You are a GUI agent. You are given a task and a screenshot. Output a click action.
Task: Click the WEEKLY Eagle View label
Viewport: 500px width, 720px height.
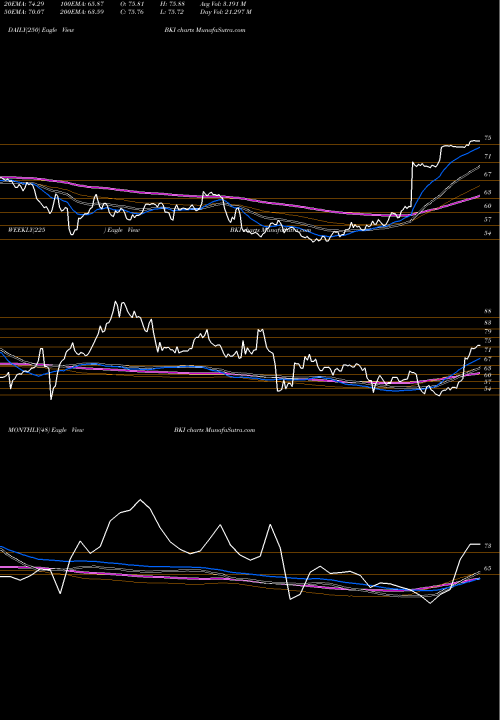[73, 230]
